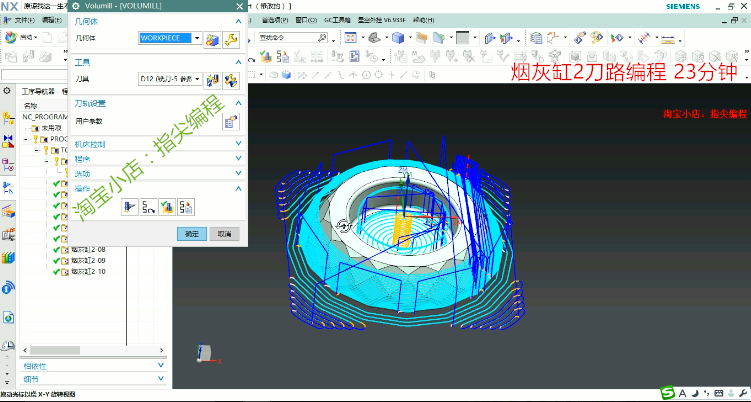This screenshot has height=402, width=751.
Task: Select the 烟灰缸2-10 operation
Action: 88,272
